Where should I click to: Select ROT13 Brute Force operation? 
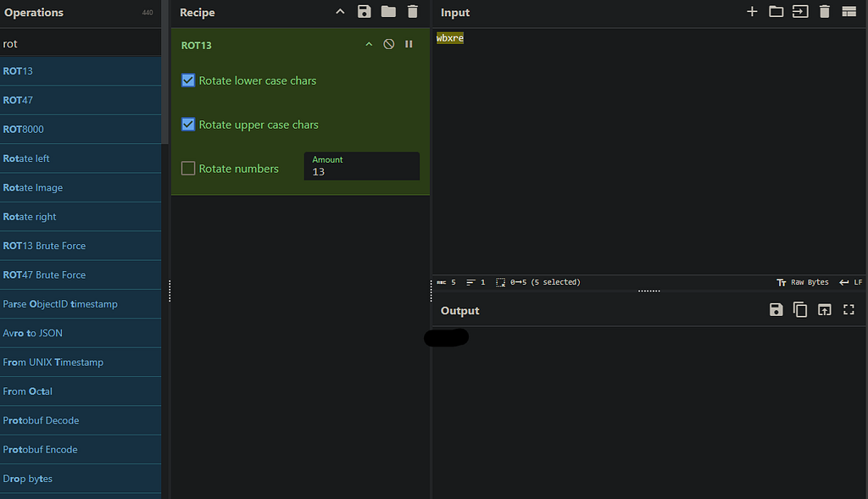pyautogui.click(x=81, y=246)
